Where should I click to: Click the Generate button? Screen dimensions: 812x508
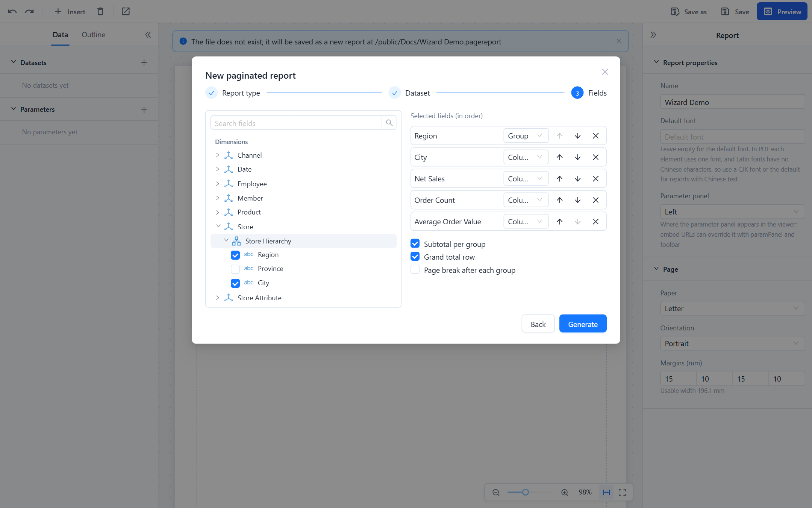pos(583,324)
